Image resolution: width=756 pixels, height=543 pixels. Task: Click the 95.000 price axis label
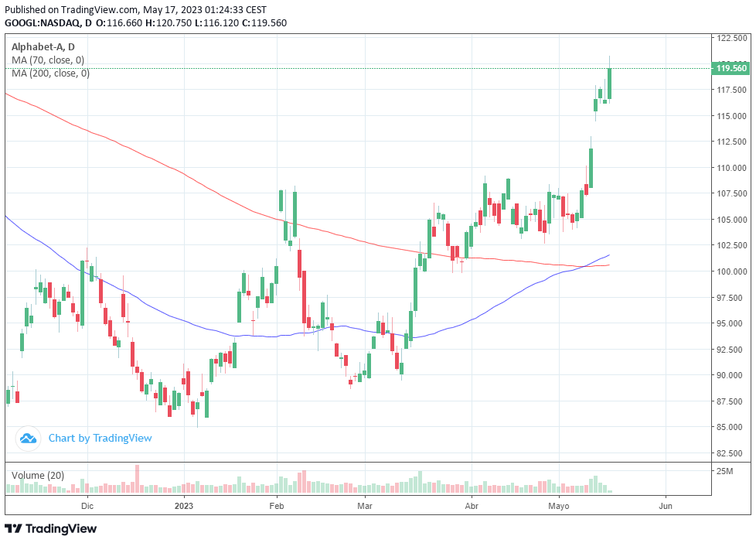pyautogui.click(x=731, y=323)
